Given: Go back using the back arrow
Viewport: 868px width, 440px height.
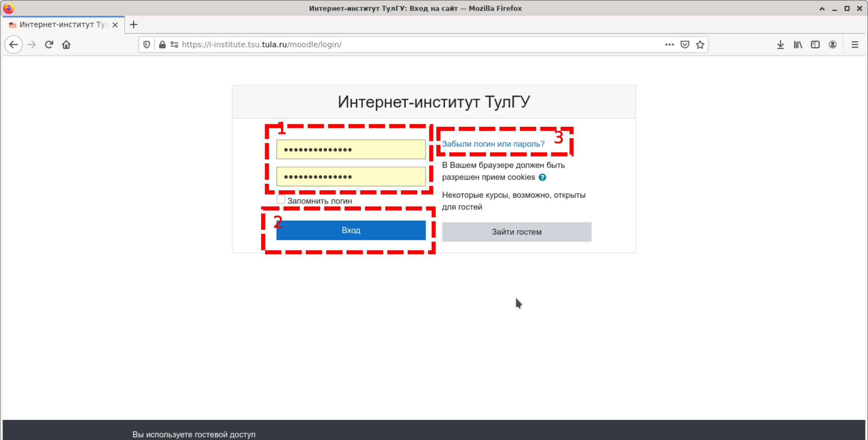Looking at the screenshot, I should [x=13, y=45].
